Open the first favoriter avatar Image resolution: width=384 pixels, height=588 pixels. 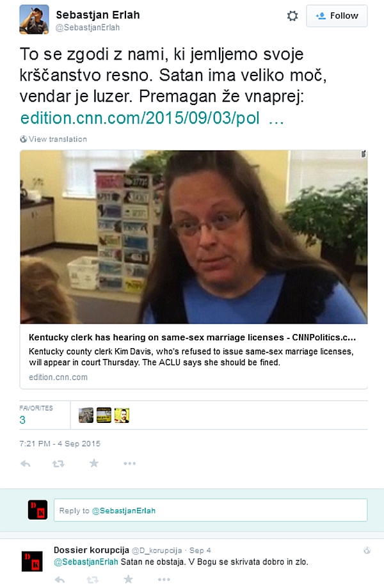click(x=86, y=415)
